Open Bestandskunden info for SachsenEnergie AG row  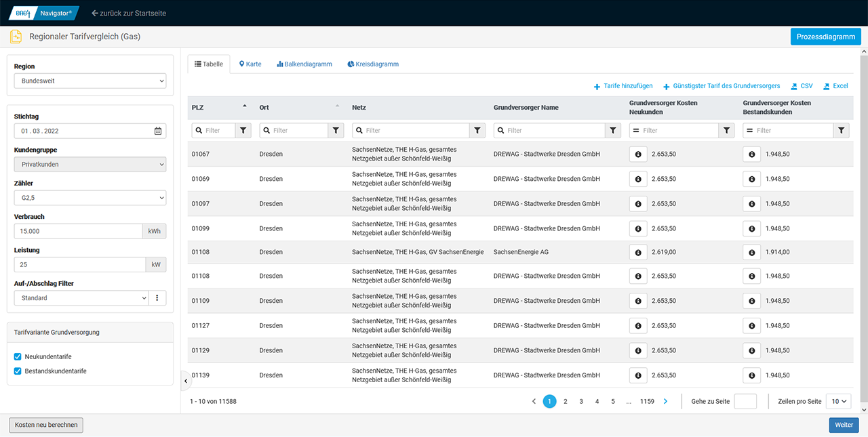coord(752,252)
